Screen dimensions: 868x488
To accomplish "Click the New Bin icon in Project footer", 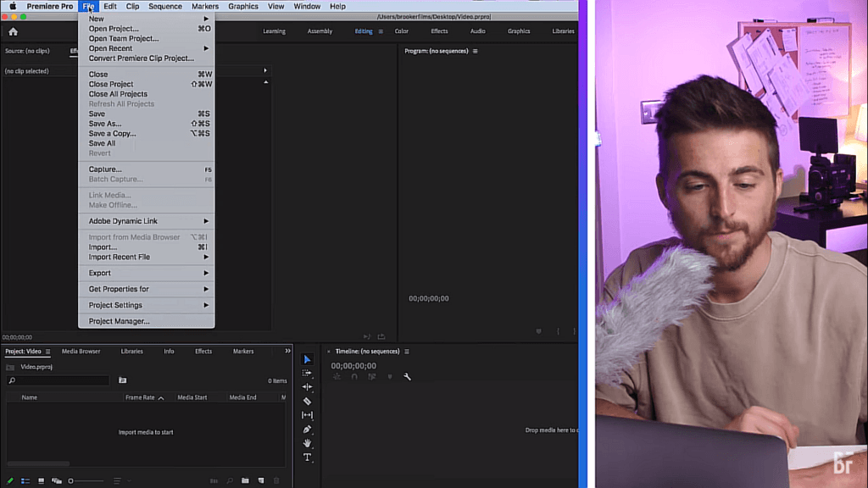I will 245,481.
